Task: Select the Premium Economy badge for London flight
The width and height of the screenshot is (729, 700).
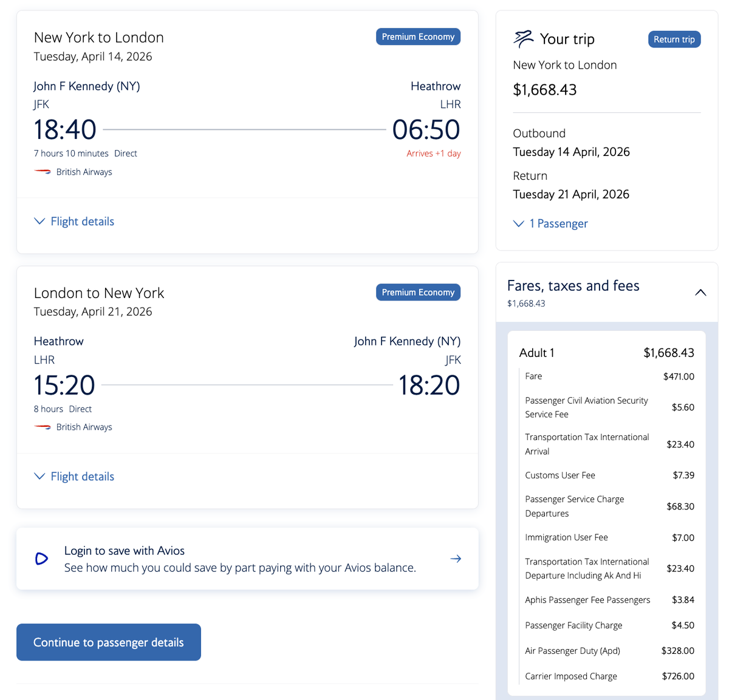Action: (x=418, y=292)
